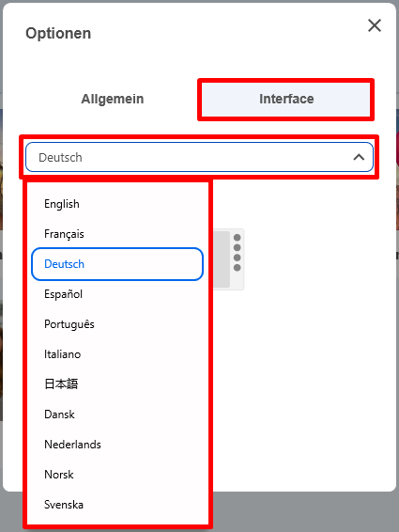Open the Interface tab
Screen dimensions: 399x532
[286, 99]
